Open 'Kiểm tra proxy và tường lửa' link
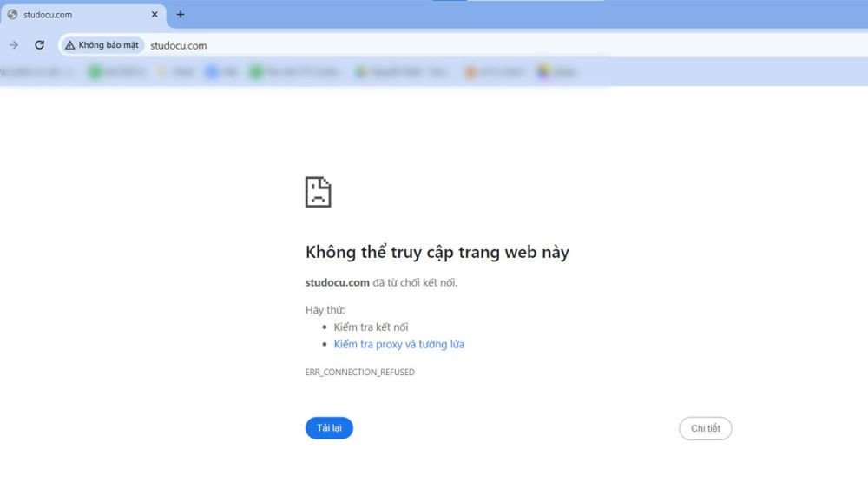 point(398,345)
